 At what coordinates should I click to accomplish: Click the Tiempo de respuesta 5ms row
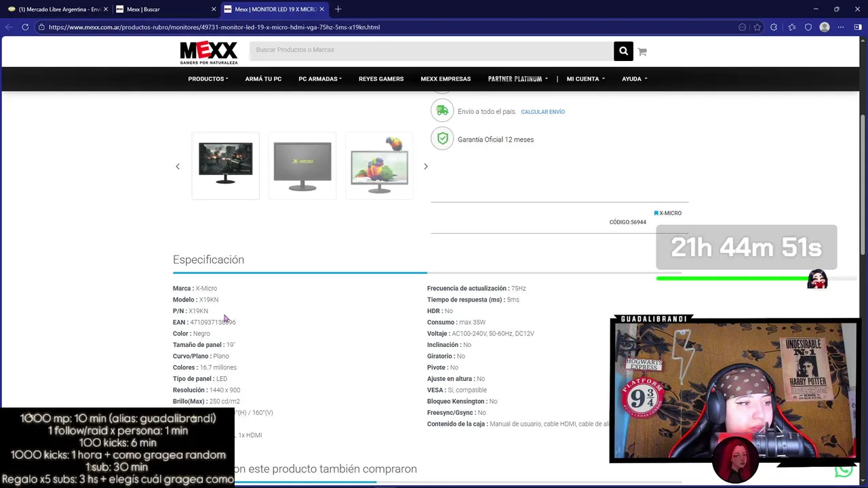pyautogui.click(x=473, y=300)
